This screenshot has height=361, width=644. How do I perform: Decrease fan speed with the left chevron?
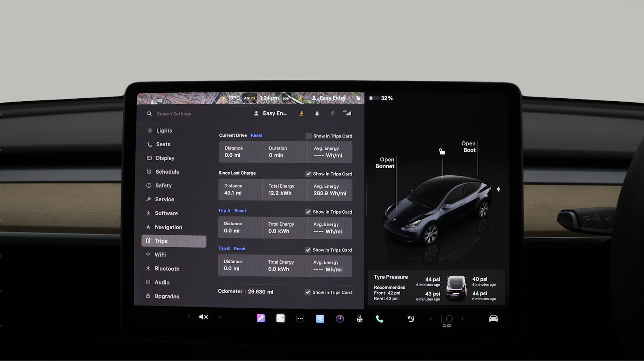[x=431, y=319]
